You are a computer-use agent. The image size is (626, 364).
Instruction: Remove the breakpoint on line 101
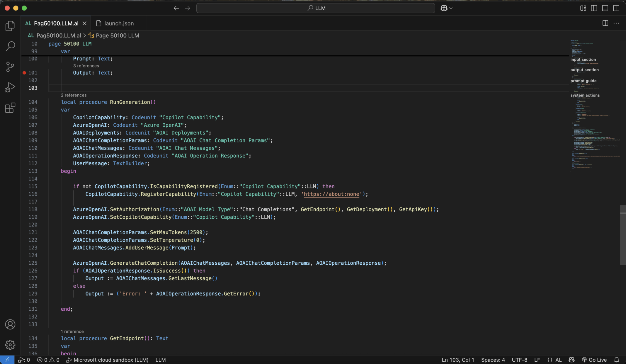pyautogui.click(x=24, y=73)
